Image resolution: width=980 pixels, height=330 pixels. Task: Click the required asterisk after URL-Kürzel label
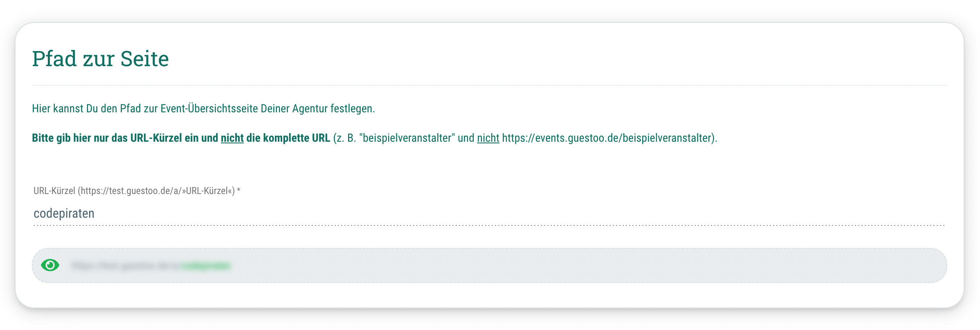point(238,190)
